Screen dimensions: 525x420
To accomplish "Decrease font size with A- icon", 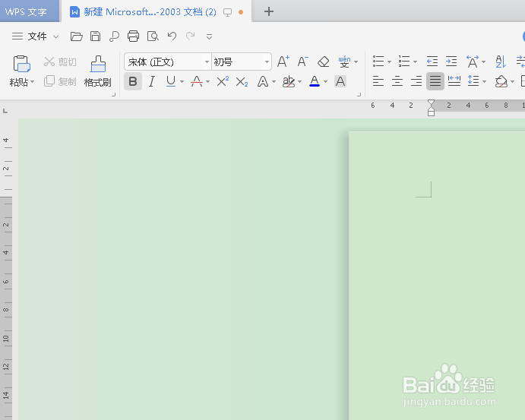I will pyautogui.click(x=302, y=62).
